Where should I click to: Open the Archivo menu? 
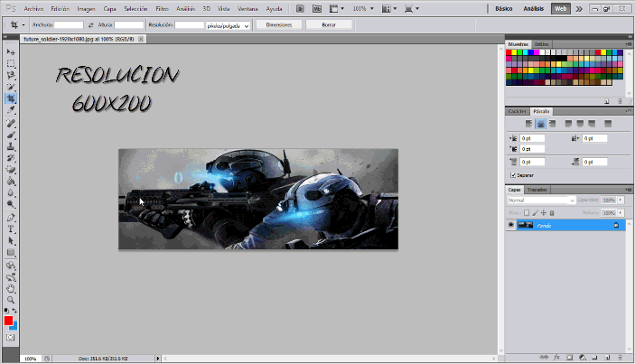(33, 8)
